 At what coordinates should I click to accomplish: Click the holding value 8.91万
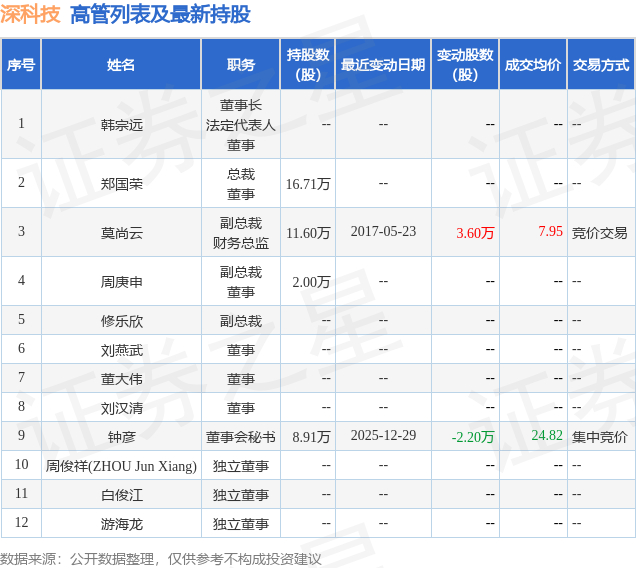pos(312,437)
